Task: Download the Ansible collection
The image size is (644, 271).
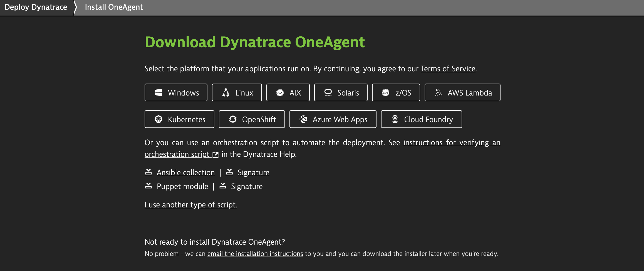Action: coord(186,172)
